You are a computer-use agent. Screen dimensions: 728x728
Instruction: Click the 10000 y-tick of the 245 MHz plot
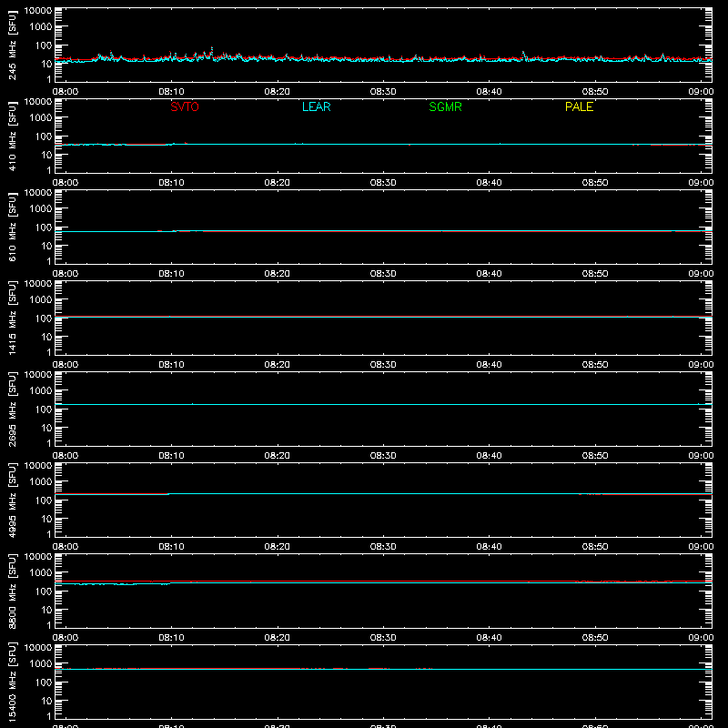point(38,11)
